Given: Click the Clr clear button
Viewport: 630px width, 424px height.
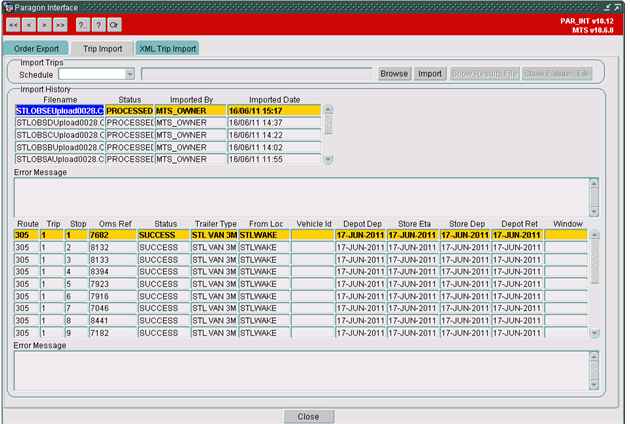Looking at the screenshot, I should (x=114, y=25).
